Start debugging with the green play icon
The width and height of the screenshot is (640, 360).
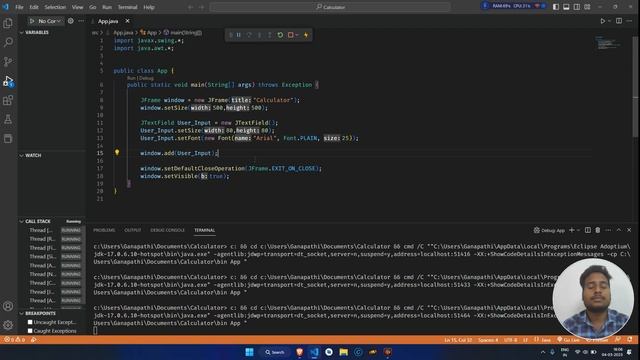pyautogui.click(x=32, y=21)
